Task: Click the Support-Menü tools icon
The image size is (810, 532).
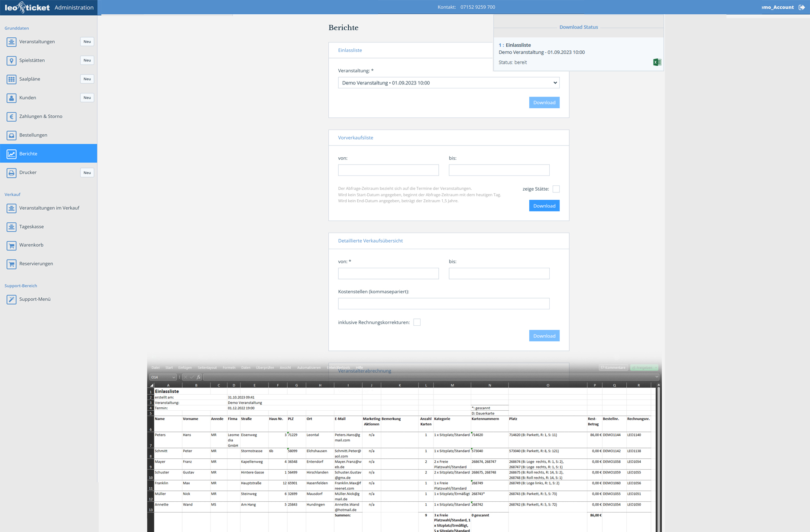Action: click(x=12, y=299)
